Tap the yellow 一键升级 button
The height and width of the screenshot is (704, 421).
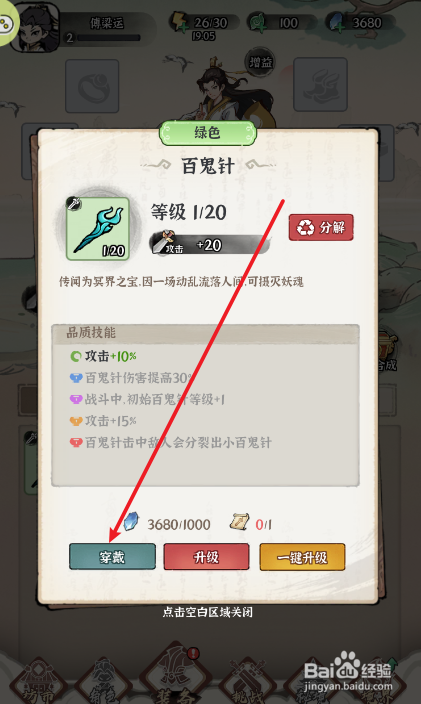pos(302,557)
